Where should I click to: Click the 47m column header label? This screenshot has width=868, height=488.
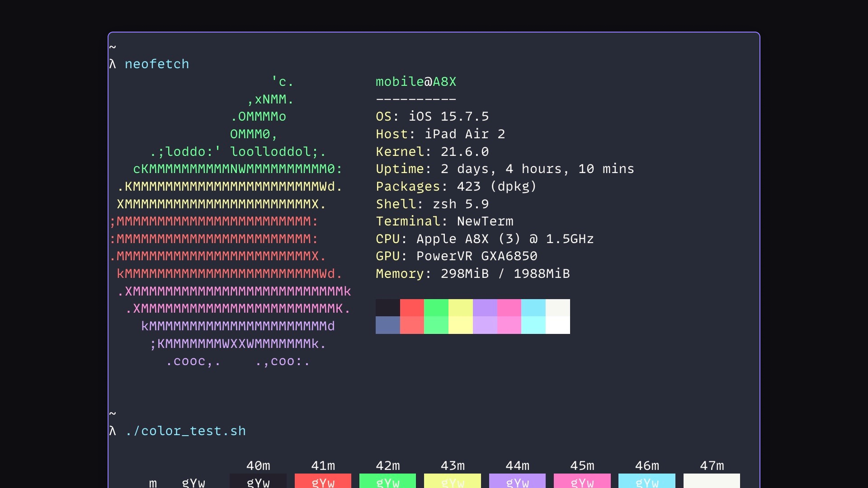[712, 466]
